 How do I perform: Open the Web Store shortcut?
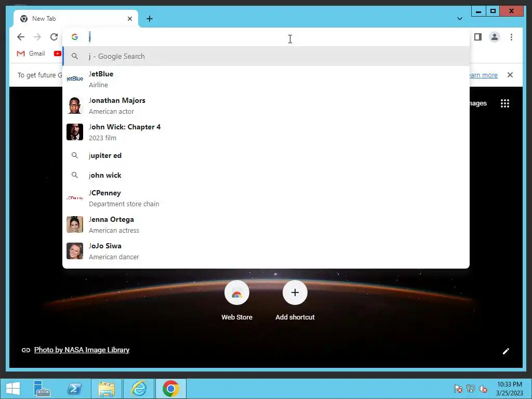237,301
